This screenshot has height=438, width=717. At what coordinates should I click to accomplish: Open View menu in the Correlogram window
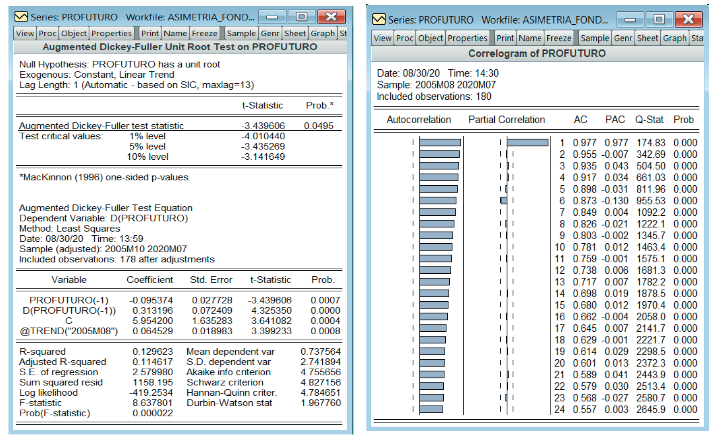(x=382, y=38)
